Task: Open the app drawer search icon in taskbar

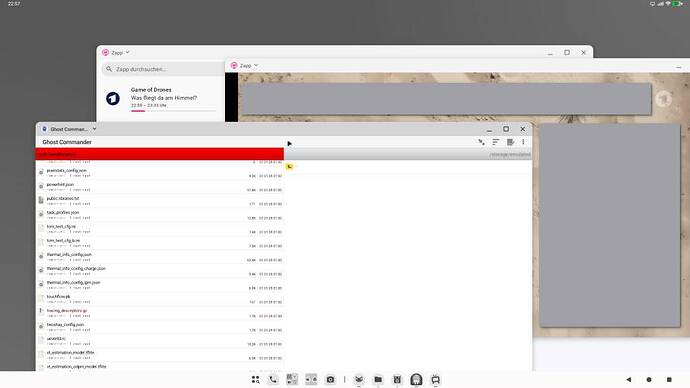Action: point(255,380)
